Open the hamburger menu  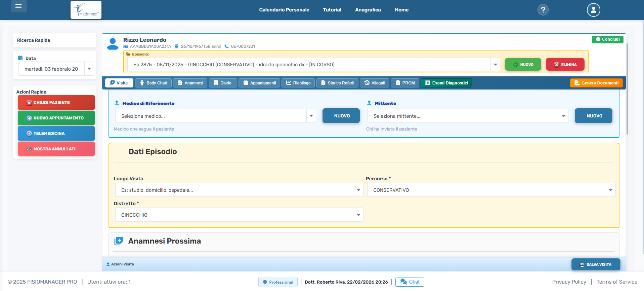18,6
